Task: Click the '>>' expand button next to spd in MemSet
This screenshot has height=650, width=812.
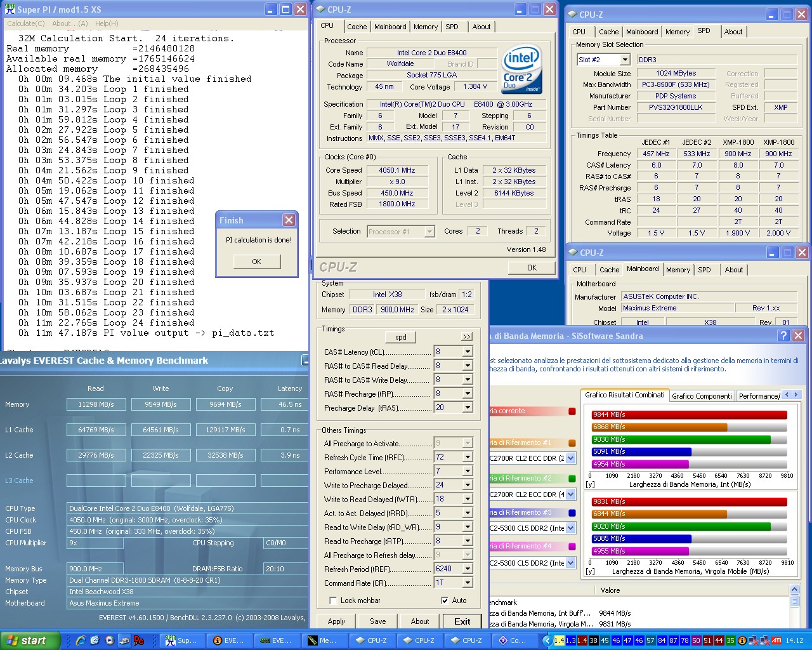Action: click(467, 336)
